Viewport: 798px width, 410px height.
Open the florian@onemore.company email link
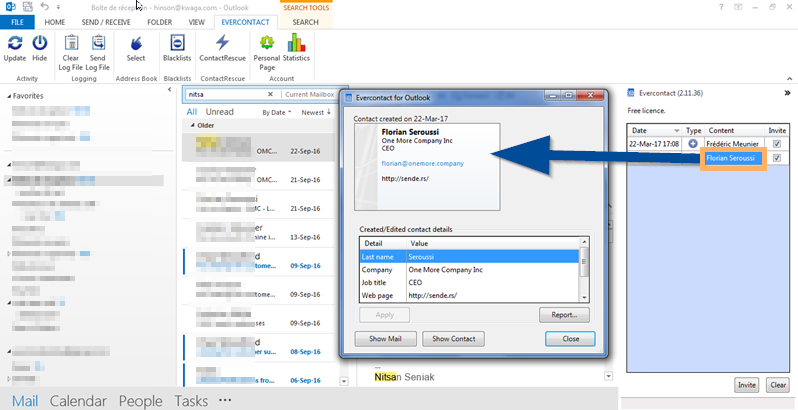423,163
